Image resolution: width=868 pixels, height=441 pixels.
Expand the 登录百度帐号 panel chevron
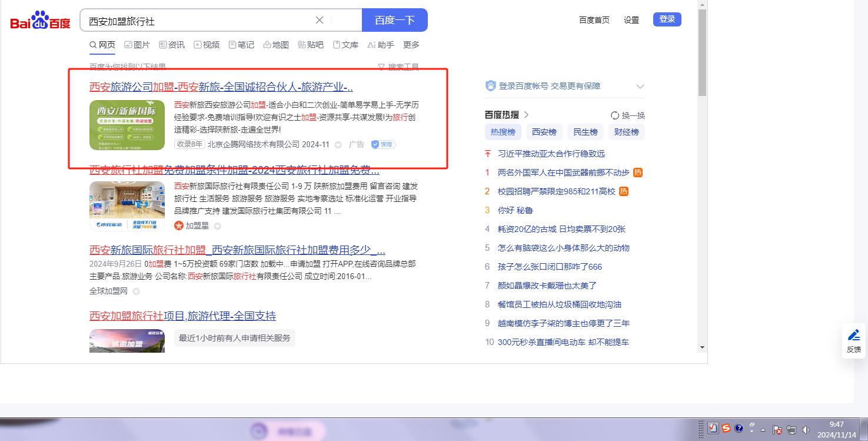click(x=640, y=87)
